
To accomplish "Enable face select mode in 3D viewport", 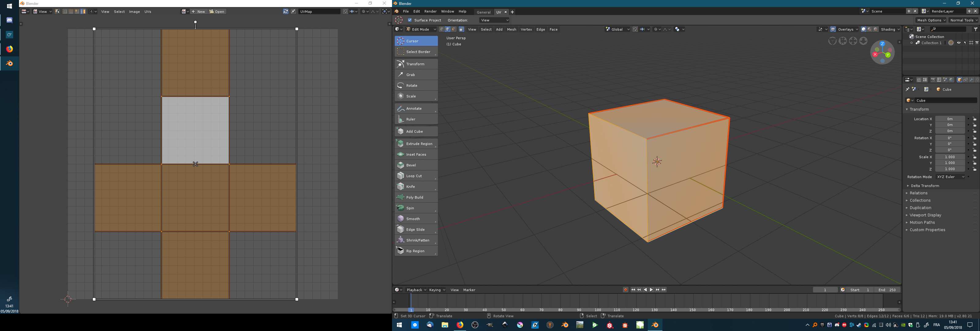I will 454,29.
